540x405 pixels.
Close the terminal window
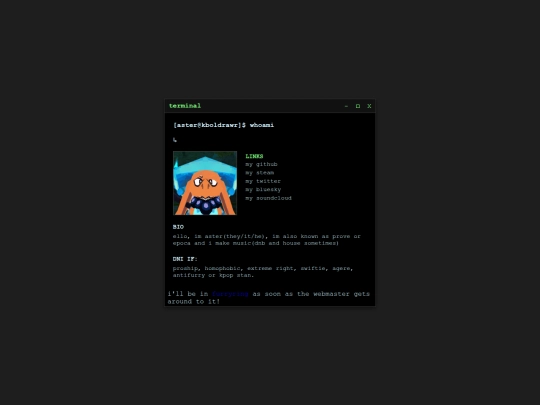click(x=369, y=106)
